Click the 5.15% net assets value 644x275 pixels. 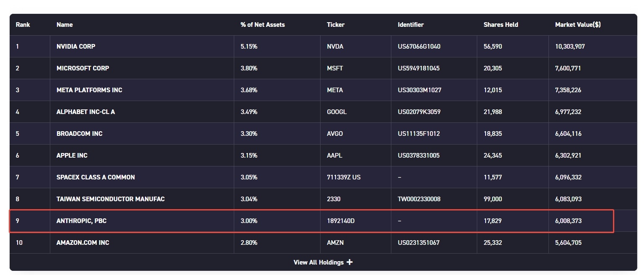tap(249, 47)
